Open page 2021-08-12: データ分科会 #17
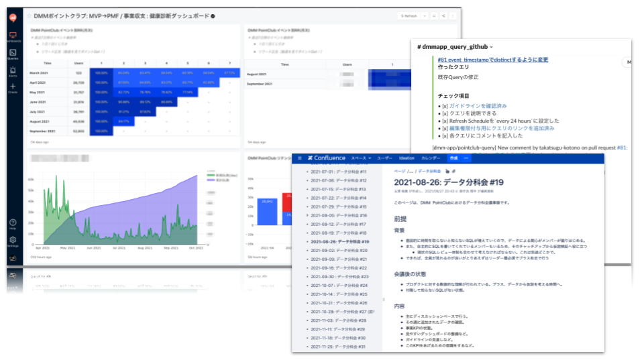 [338, 225]
